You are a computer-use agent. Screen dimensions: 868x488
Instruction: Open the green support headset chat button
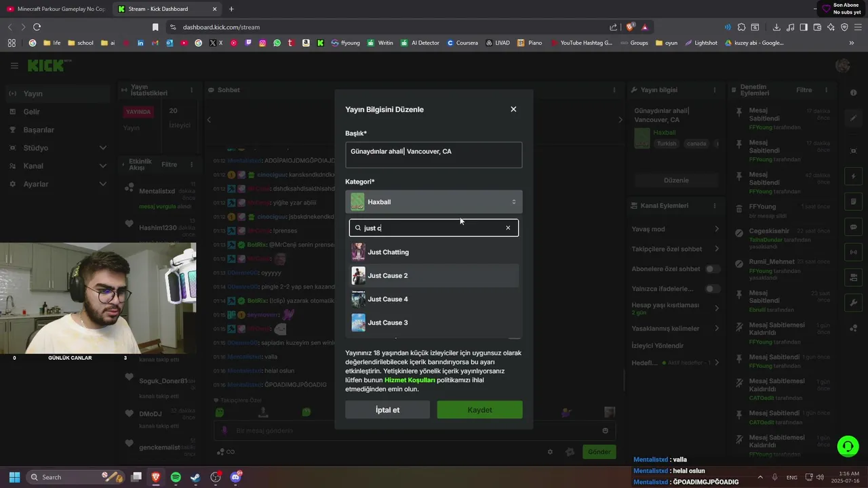pyautogui.click(x=848, y=446)
